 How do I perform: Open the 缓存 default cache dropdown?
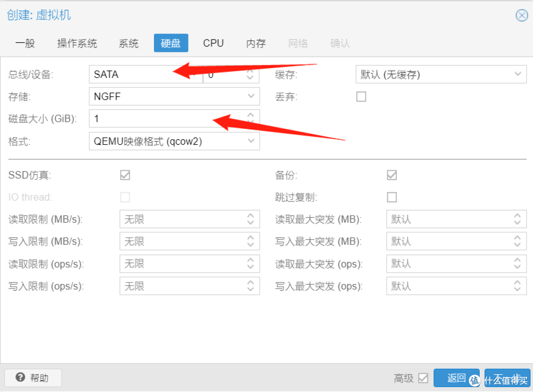[517, 74]
